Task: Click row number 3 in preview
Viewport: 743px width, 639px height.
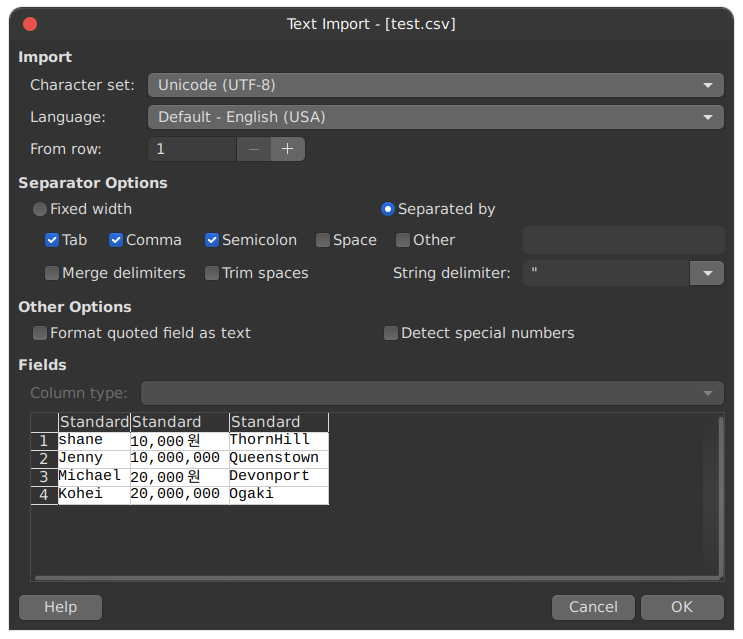Action: click(44, 477)
